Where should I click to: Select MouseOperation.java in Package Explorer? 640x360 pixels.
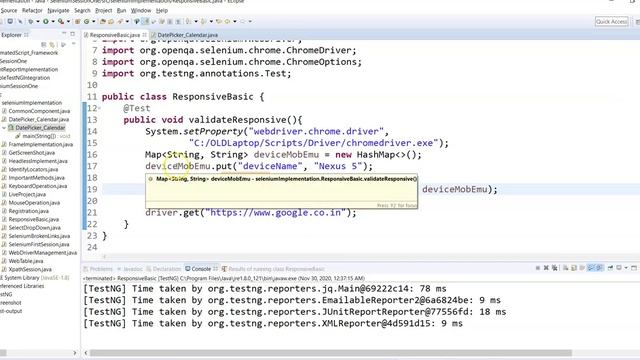pyautogui.click(x=34, y=203)
